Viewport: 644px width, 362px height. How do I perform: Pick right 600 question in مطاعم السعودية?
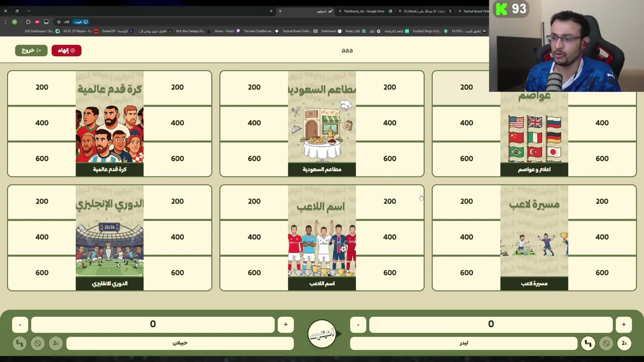pos(389,159)
